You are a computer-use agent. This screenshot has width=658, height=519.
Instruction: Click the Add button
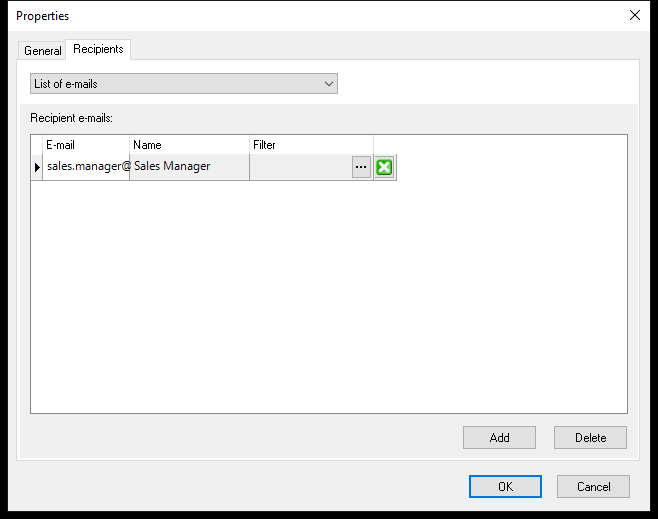click(x=499, y=438)
